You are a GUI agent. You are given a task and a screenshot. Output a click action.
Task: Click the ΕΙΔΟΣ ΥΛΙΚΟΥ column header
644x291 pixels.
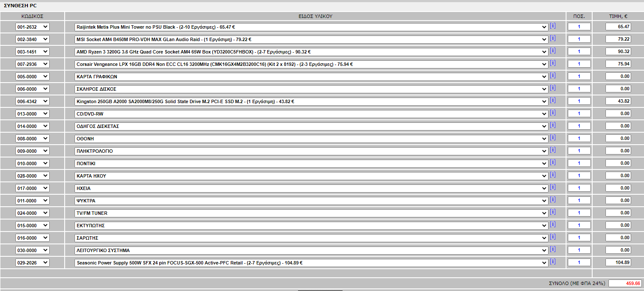pos(316,16)
